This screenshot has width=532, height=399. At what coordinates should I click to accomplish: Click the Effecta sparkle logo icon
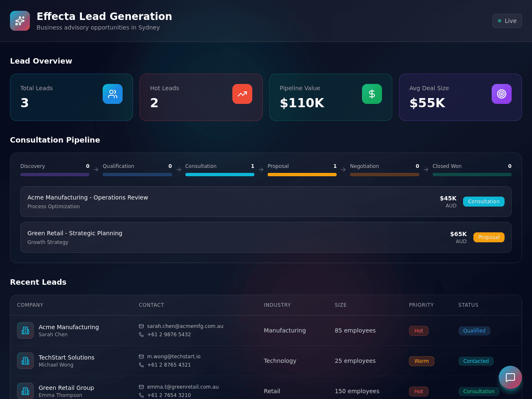click(20, 21)
